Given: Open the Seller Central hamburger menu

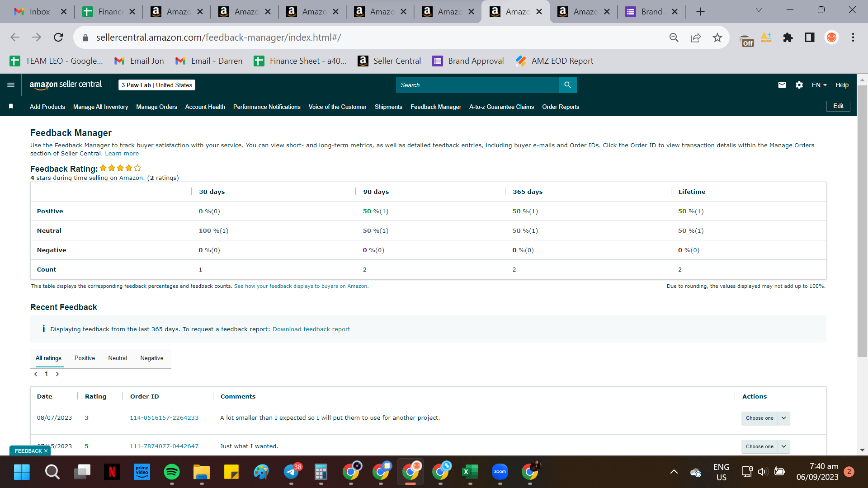Looking at the screenshot, I should tap(11, 85).
